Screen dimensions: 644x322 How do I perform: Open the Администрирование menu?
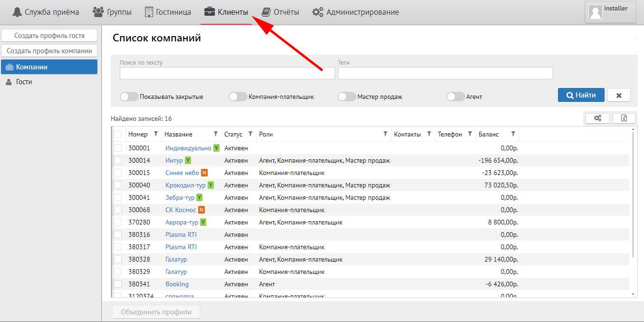point(356,12)
